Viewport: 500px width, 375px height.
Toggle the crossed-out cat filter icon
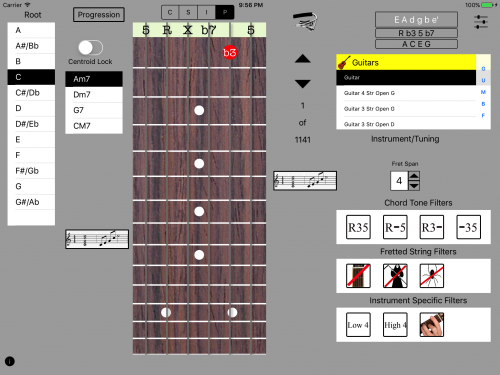[395, 276]
